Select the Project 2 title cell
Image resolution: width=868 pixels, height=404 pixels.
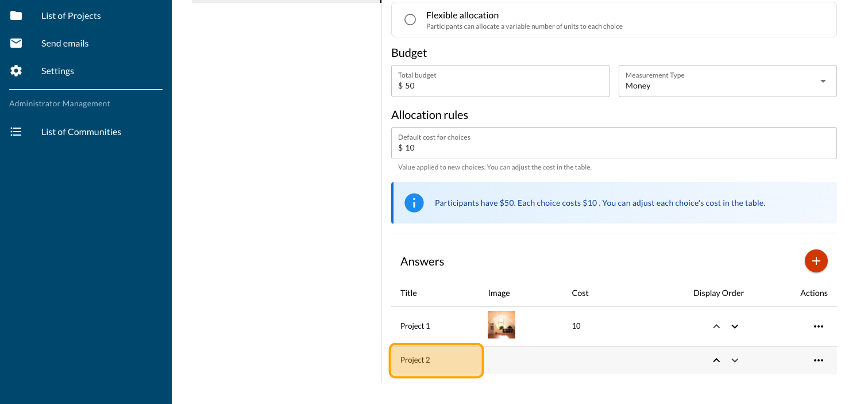[x=436, y=360]
